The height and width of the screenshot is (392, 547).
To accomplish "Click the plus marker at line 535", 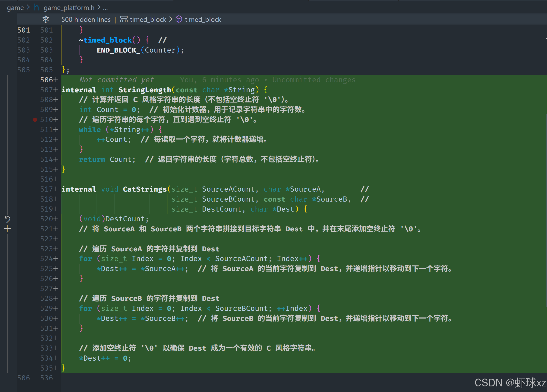I will (56, 368).
